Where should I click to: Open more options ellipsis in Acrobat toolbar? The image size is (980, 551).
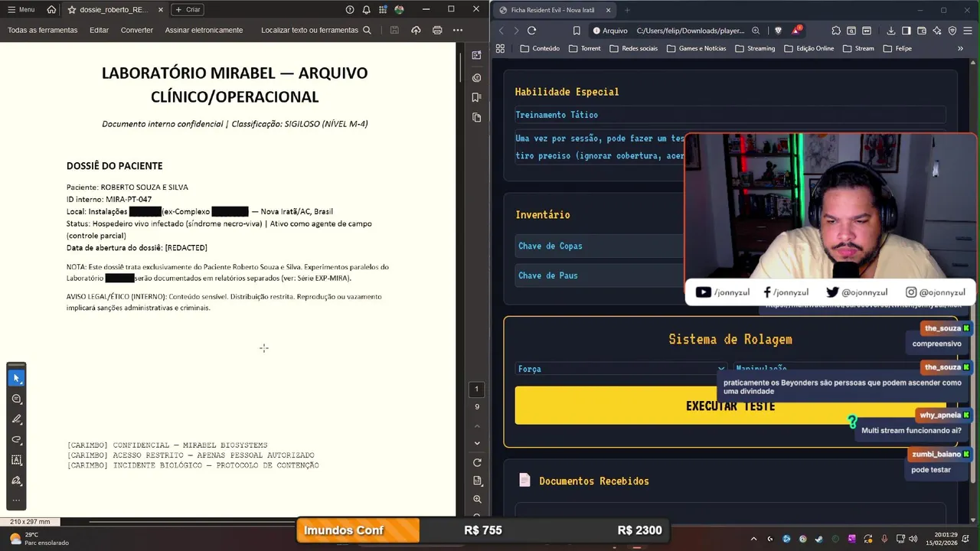pos(458,31)
